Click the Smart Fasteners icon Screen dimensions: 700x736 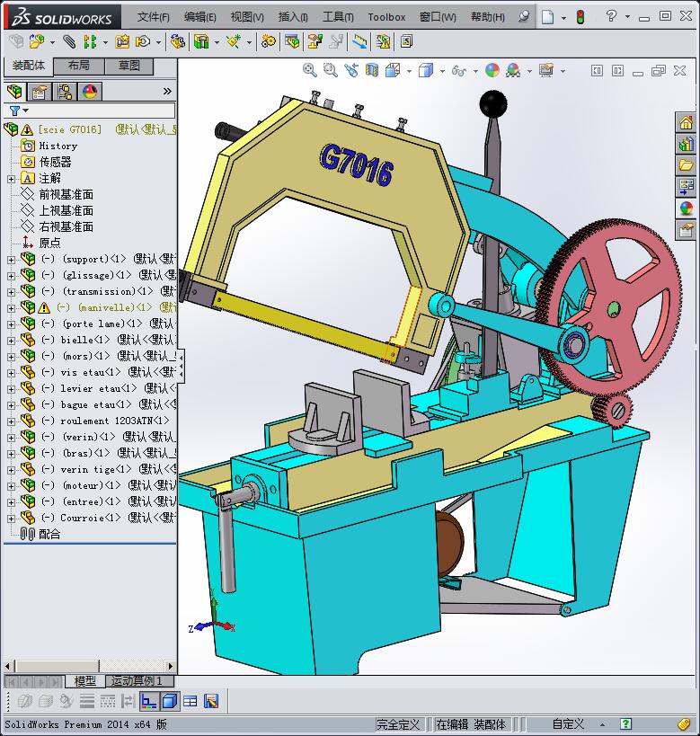pos(122,41)
